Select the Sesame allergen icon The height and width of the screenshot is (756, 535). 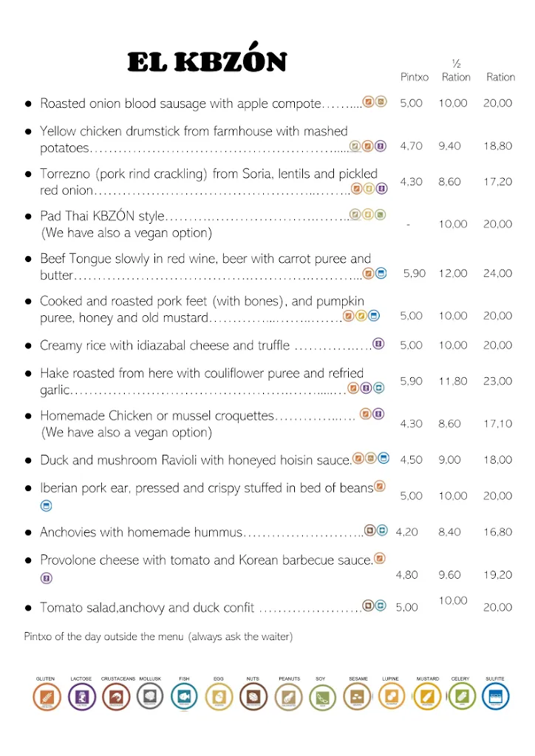[358, 696]
